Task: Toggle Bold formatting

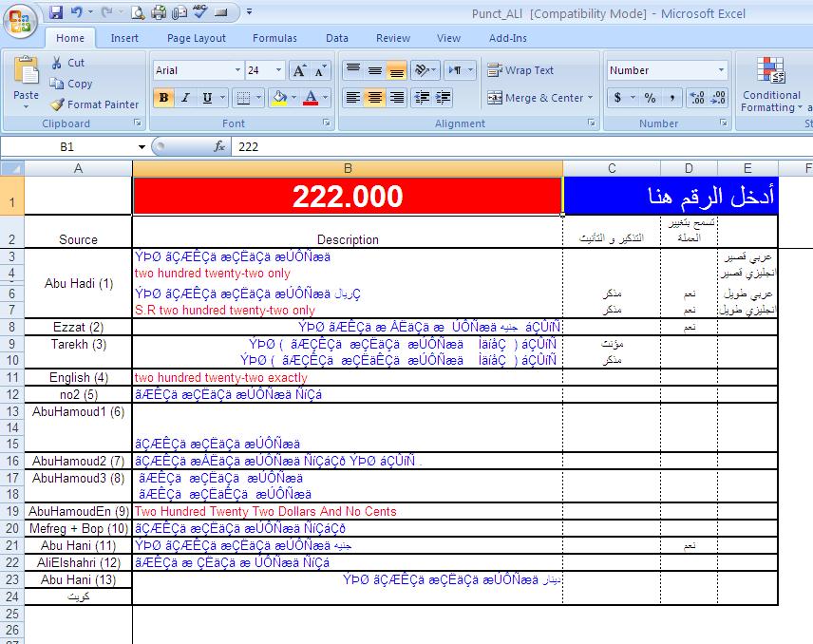Action: point(164,98)
